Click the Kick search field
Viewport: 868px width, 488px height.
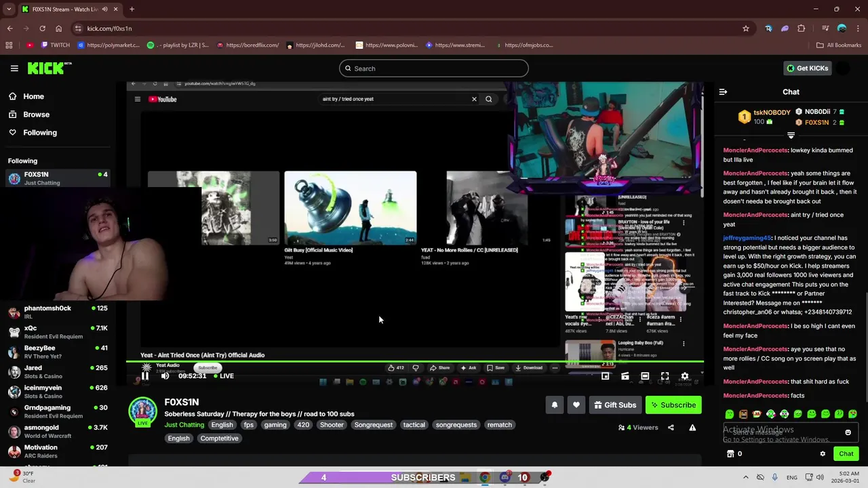click(433, 68)
